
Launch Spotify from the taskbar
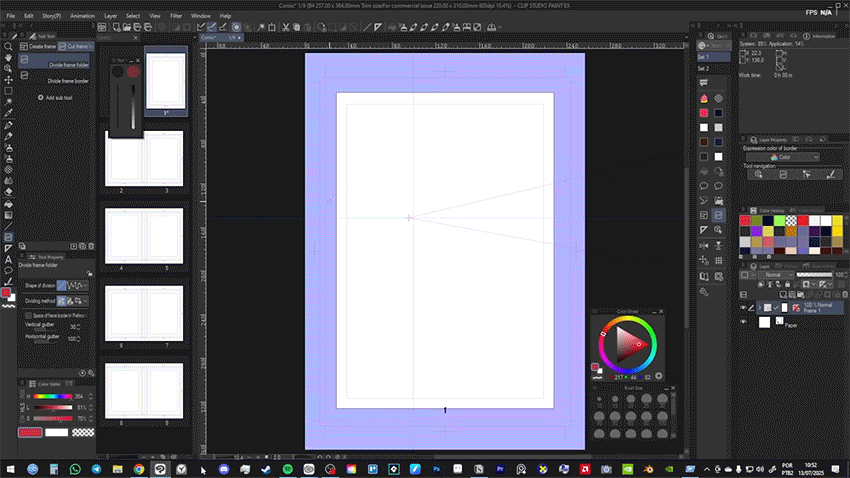coord(287,469)
